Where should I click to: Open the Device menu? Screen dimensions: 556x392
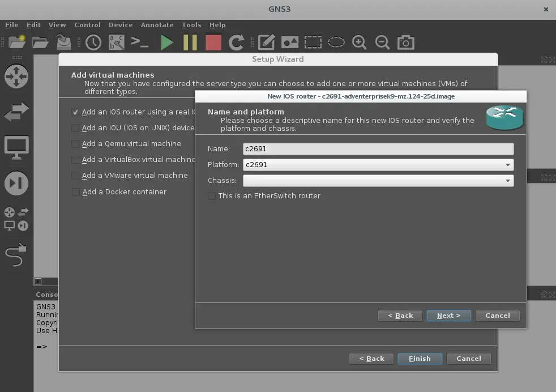(x=121, y=25)
